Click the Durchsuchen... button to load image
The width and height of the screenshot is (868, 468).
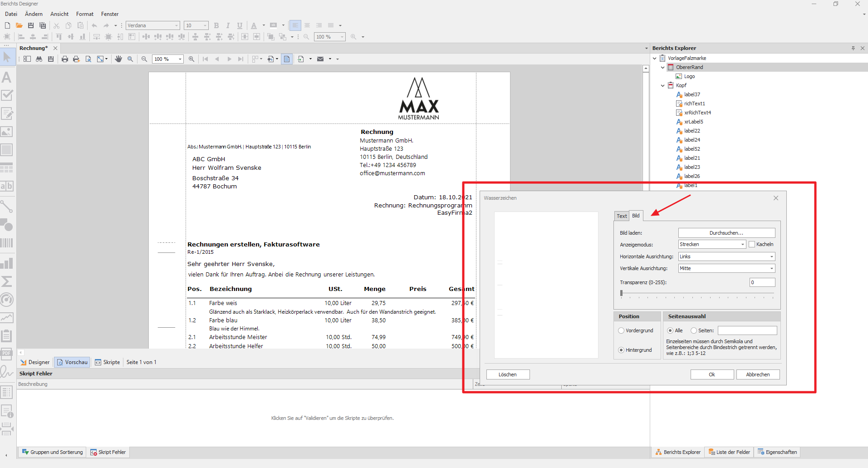(726, 233)
